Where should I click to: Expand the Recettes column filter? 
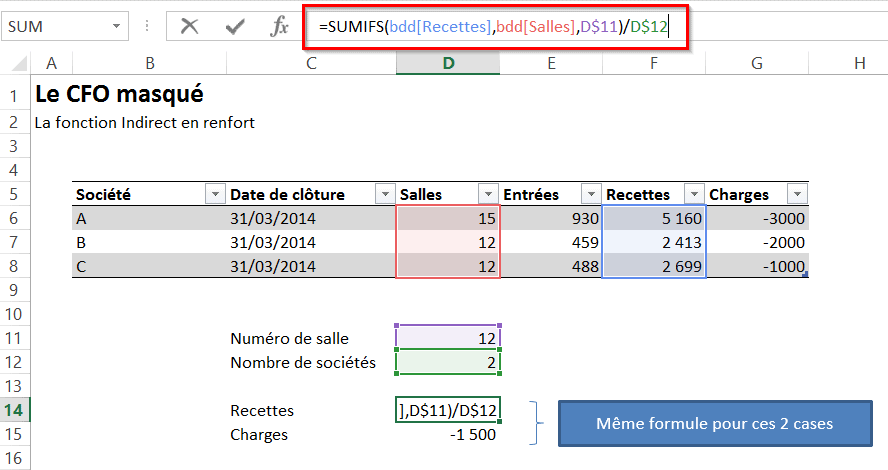pyautogui.click(x=693, y=194)
